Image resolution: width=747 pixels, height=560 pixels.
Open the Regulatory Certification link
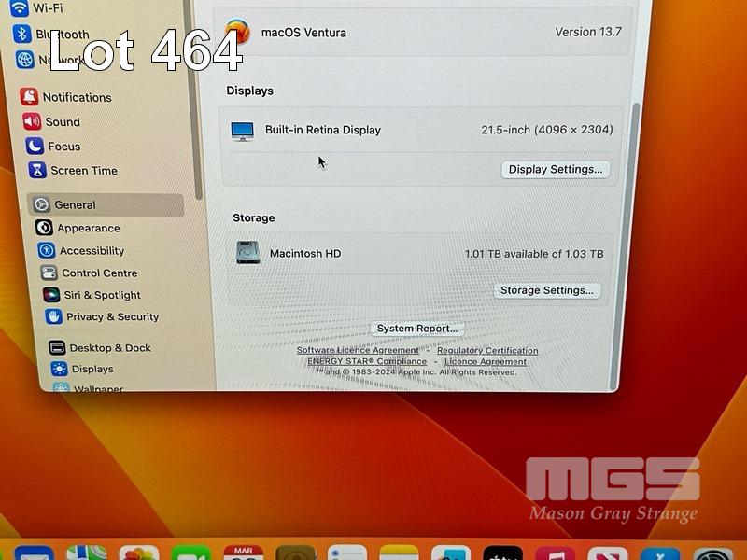click(487, 351)
